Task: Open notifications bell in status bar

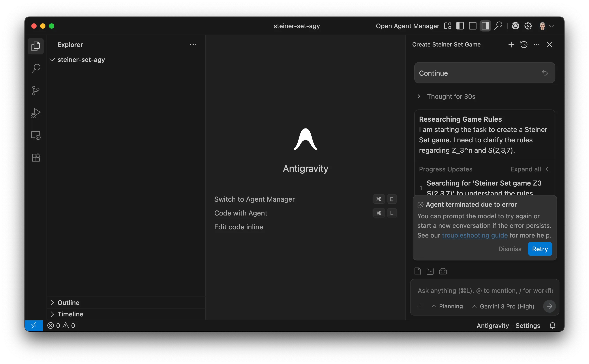Action: tap(552, 325)
